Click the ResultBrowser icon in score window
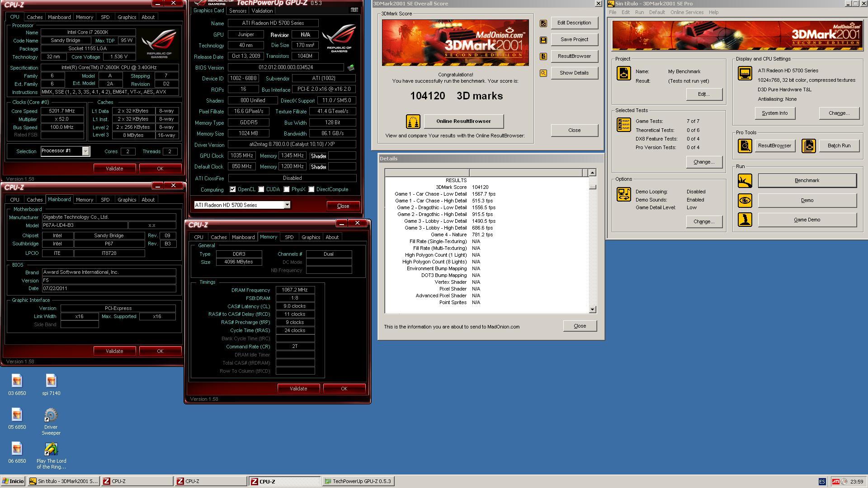Screen dimensions: 868x488 tap(543, 56)
